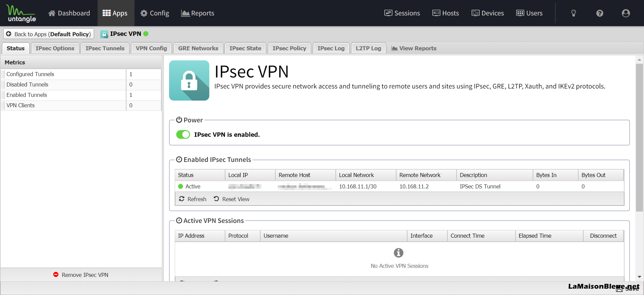
Task: Open the Hosts list
Action: [x=445, y=13]
